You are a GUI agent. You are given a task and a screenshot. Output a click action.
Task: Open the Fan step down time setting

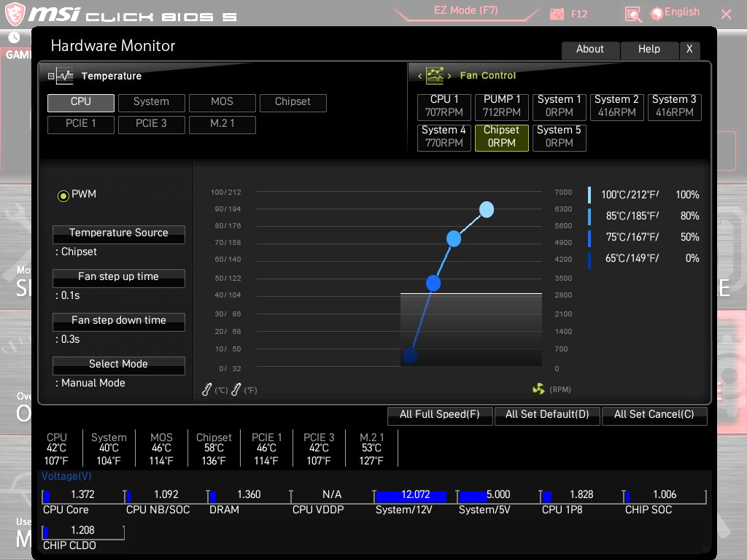(119, 322)
